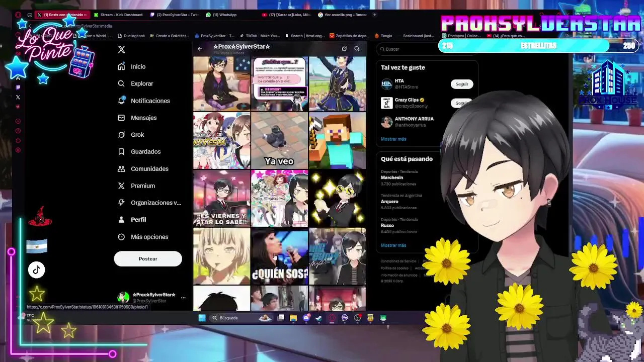
Task: Switch to Stream - Kick Dashboard tab
Action: (x=119, y=15)
